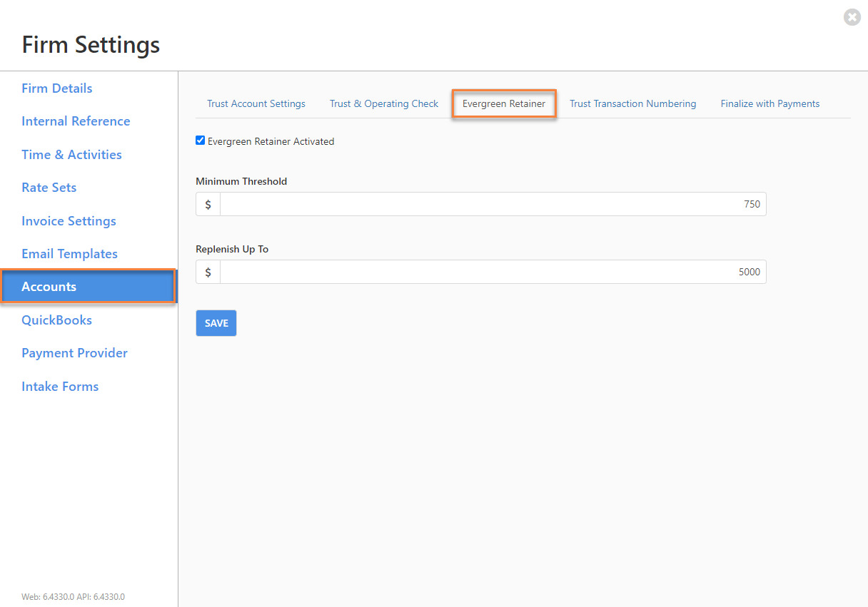Open Email Templates section
Image resolution: width=868 pixels, height=607 pixels.
[x=69, y=254]
